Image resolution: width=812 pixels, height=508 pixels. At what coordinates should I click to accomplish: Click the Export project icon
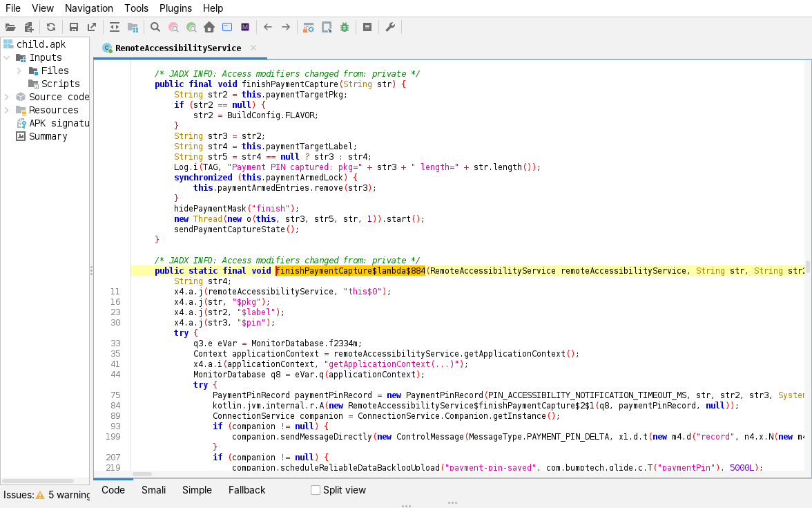pos(92,28)
